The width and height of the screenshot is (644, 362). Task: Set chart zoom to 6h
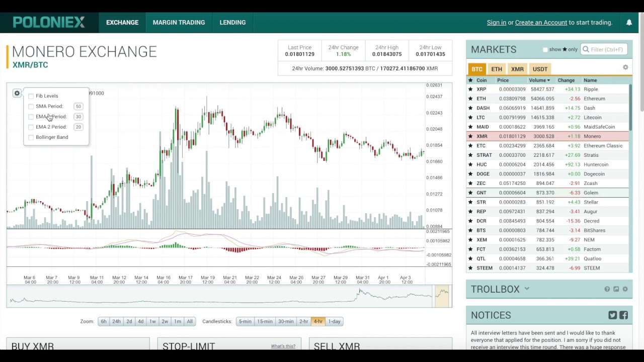[103, 321]
